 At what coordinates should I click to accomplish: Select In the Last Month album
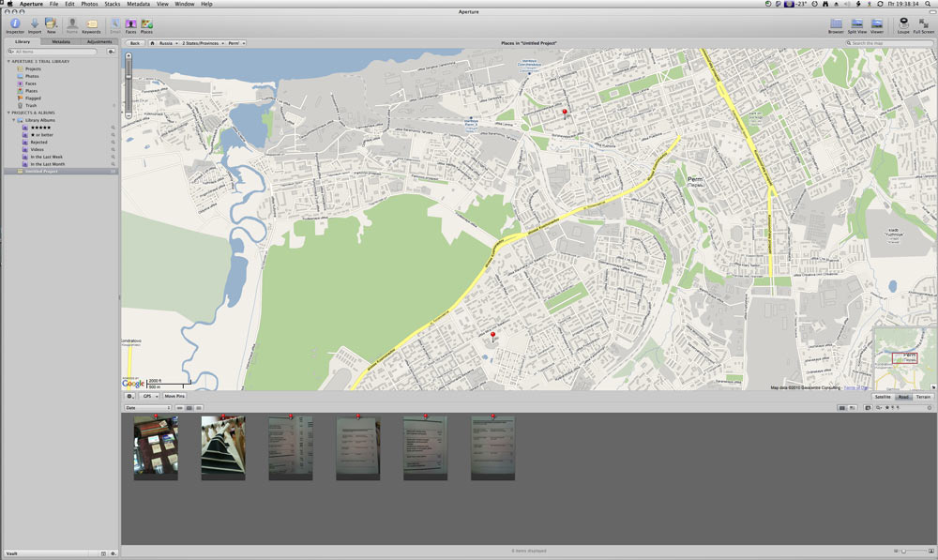(x=47, y=164)
